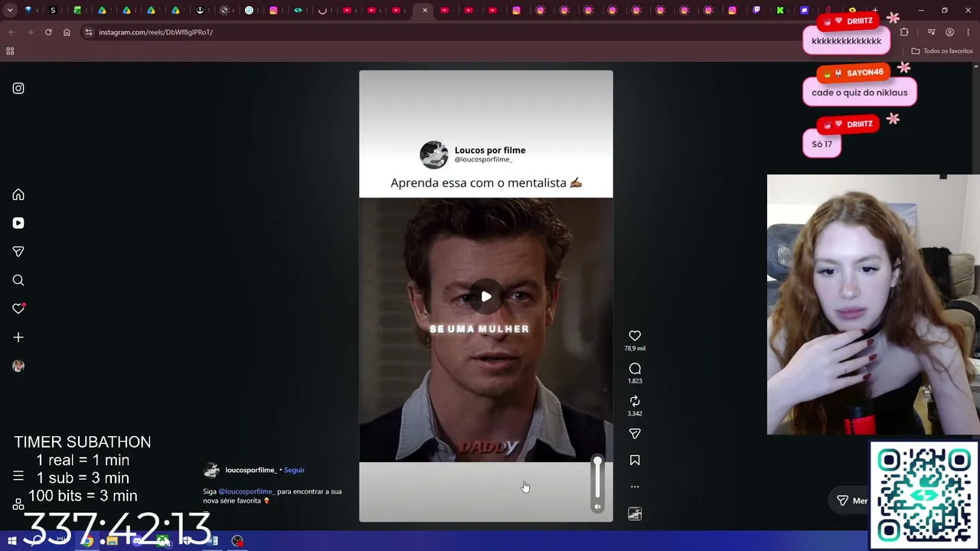980x551 pixels.
Task: Open loucosporfilme_ profile from username
Action: point(251,470)
